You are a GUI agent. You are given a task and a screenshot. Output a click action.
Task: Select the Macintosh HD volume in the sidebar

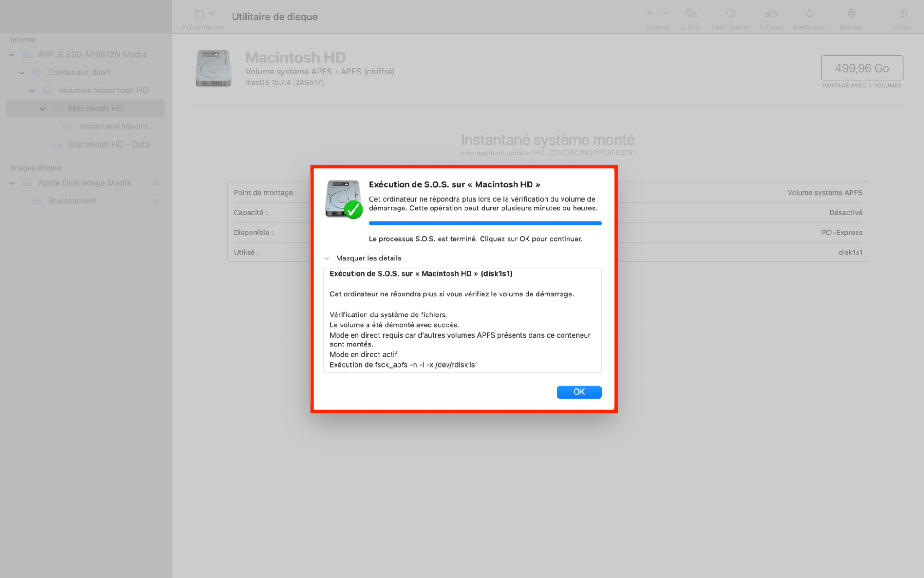[86, 108]
